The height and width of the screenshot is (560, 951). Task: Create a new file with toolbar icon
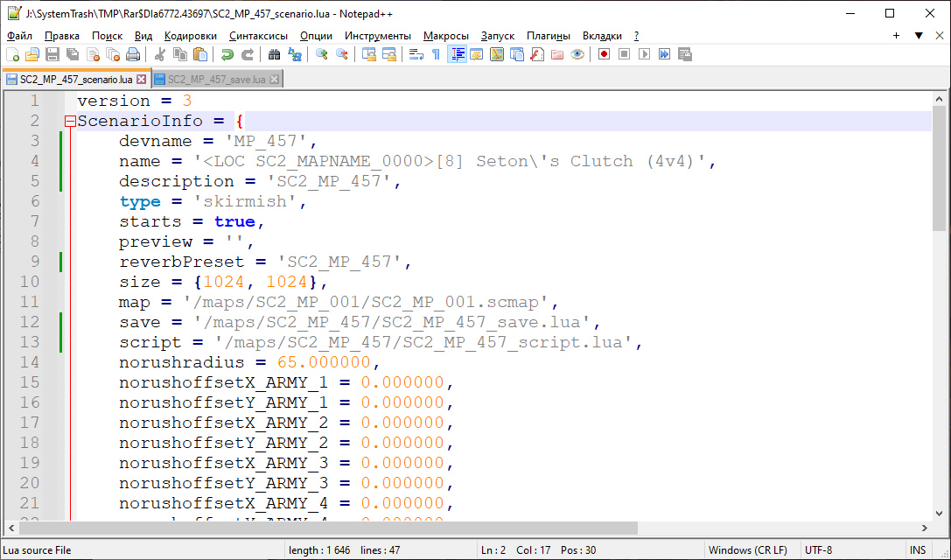(x=12, y=54)
